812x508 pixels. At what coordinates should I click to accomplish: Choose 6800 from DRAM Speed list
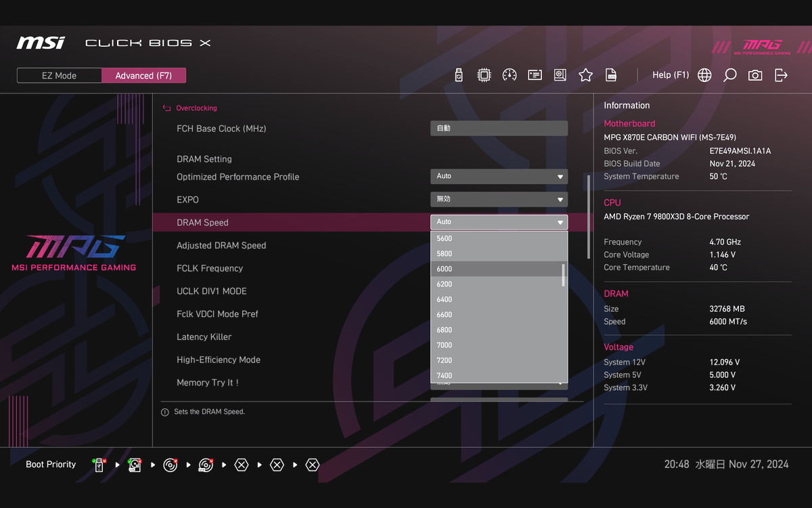496,330
